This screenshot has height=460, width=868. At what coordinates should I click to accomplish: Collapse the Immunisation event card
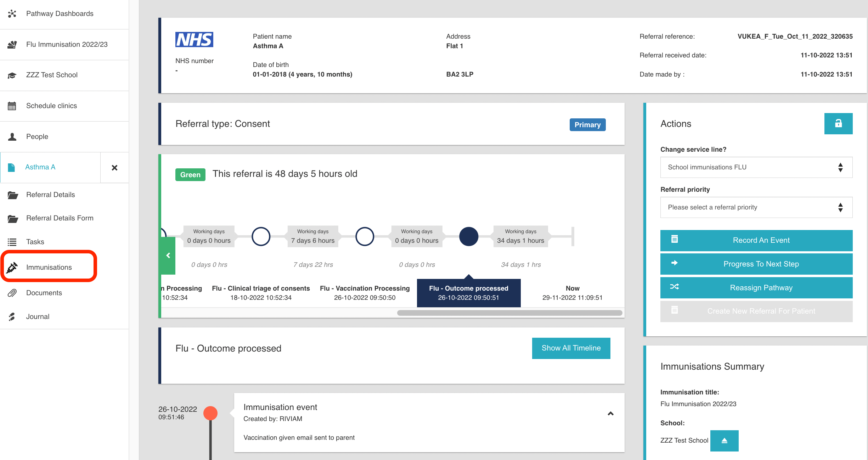[610, 414]
